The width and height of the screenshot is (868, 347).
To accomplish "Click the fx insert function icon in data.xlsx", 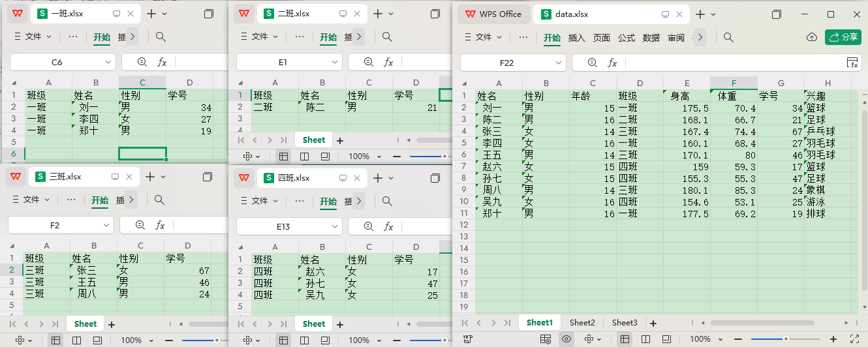I will pyautogui.click(x=612, y=63).
